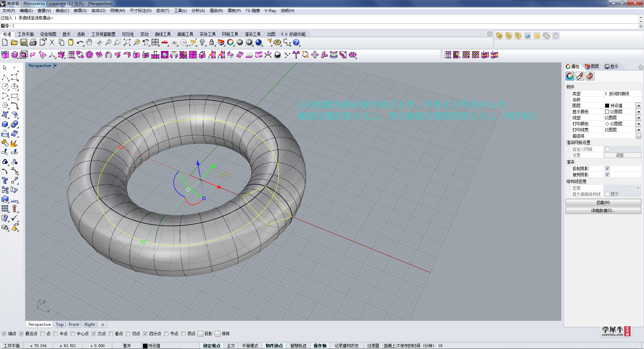Click the New file icon
The image size is (644, 349).
pyautogui.click(x=5, y=43)
